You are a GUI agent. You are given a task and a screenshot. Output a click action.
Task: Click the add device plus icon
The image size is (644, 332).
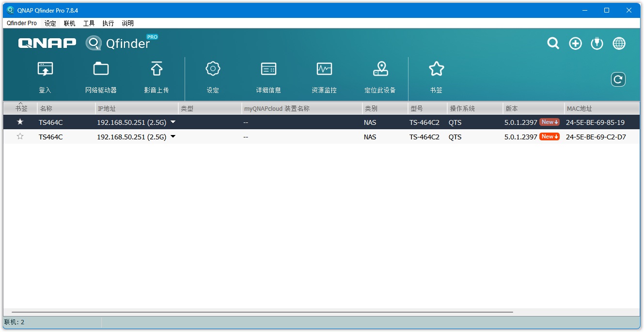pyautogui.click(x=575, y=44)
